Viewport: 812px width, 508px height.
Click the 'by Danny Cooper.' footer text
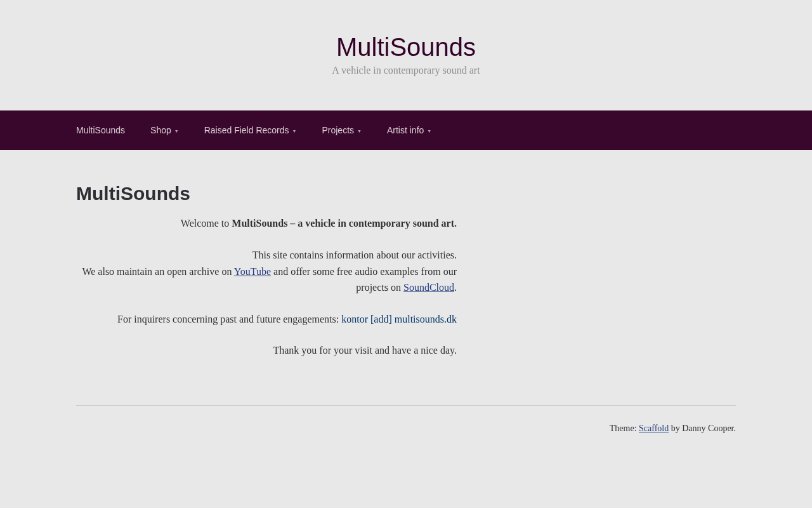(704, 429)
